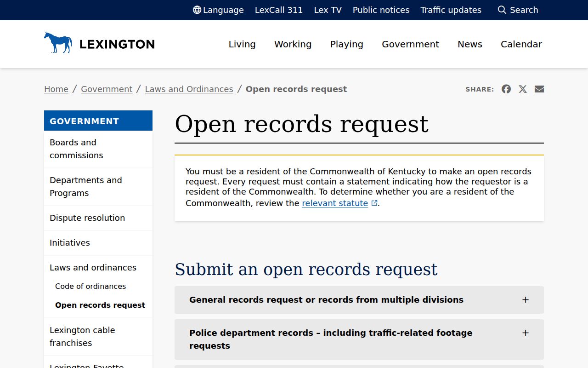Open the Playing main menu
588x368 pixels.
click(x=347, y=44)
